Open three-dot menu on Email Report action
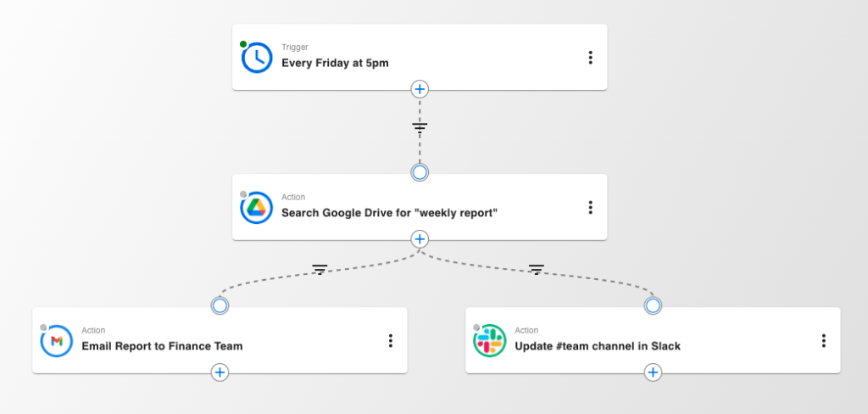The width and height of the screenshot is (868, 414). pyautogui.click(x=390, y=341)
